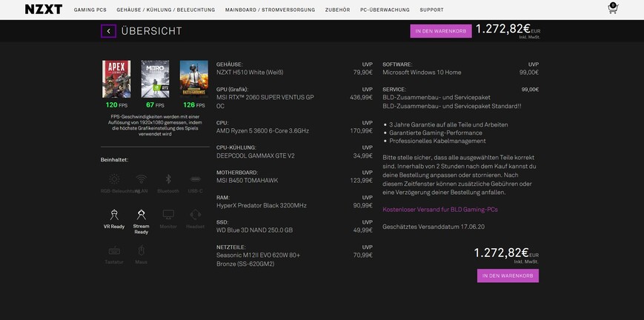This screenshot has height=320, width=644.
Task: Click the 34,99€ CPU cooler price
Action: coord(362,156)
